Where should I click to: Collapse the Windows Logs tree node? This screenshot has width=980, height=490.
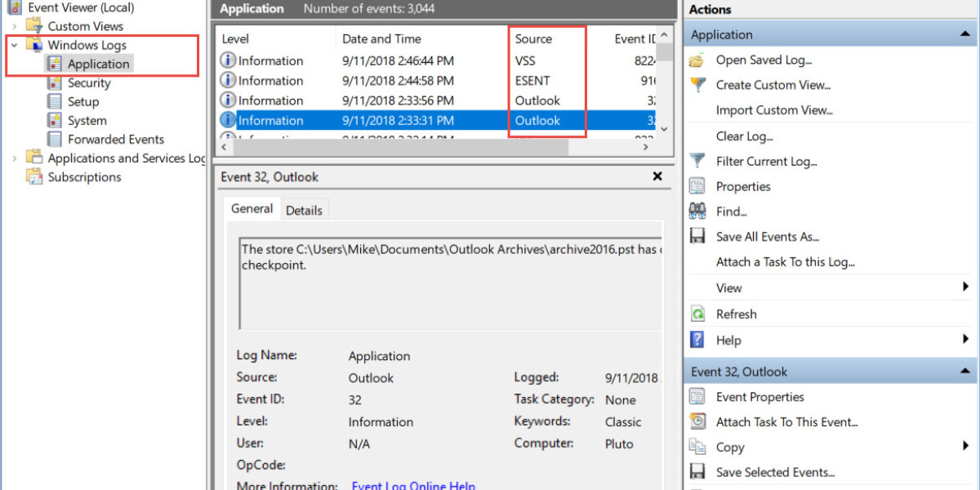pyautogui.click(x=14, y=46)
